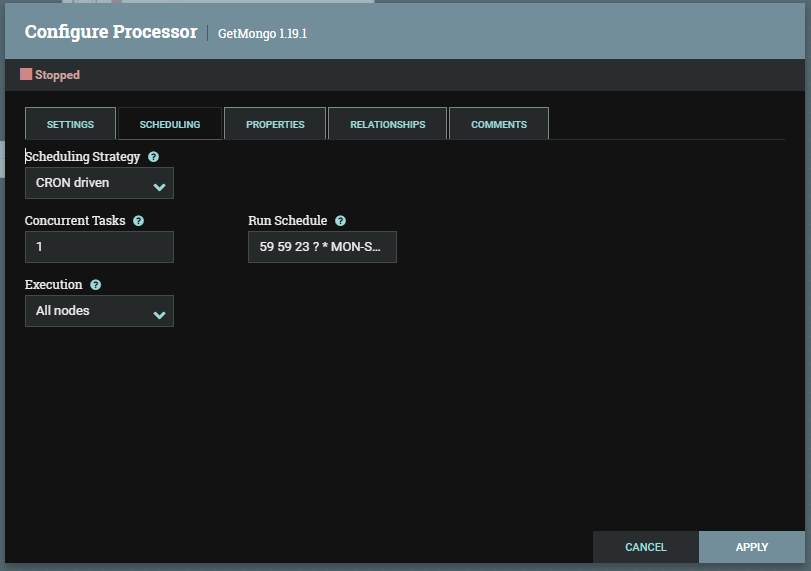The image size is (811, 571).
Task: Click the red Stopped status indicator
Action: [26, 74]
